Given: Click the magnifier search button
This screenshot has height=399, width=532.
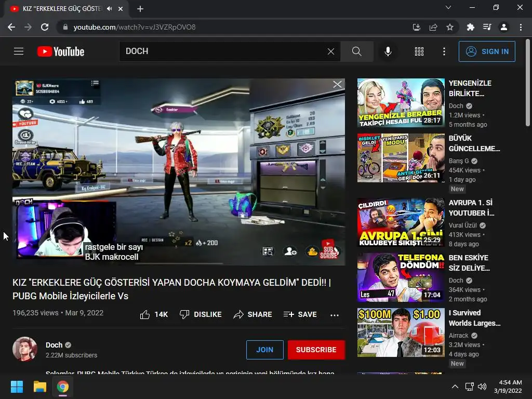Looking at the screenshot, I should (356, 51).
